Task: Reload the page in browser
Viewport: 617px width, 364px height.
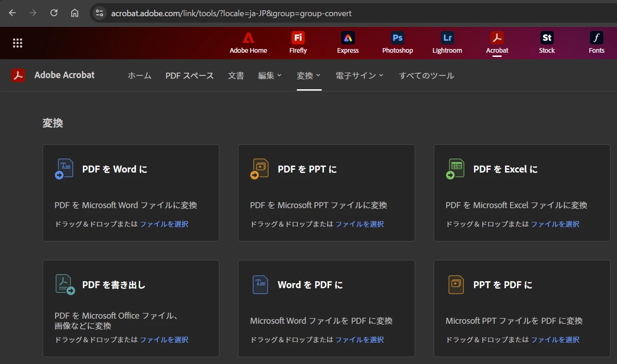Action: click(54, 13)
